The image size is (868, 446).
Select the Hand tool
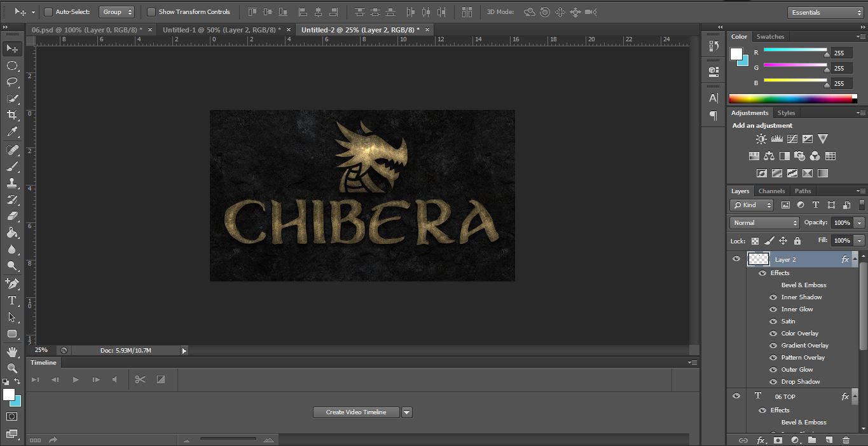(x=12, y=351)
